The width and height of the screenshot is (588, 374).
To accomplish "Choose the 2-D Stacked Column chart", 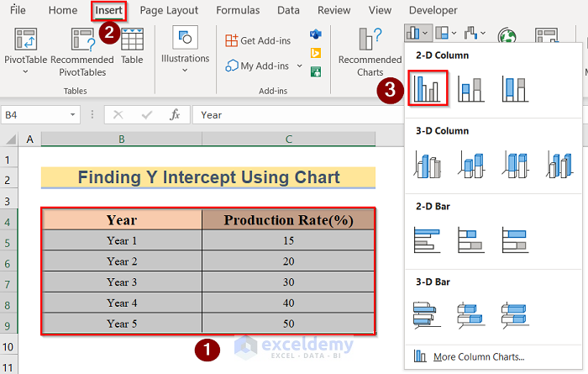I will coord(471,89).
